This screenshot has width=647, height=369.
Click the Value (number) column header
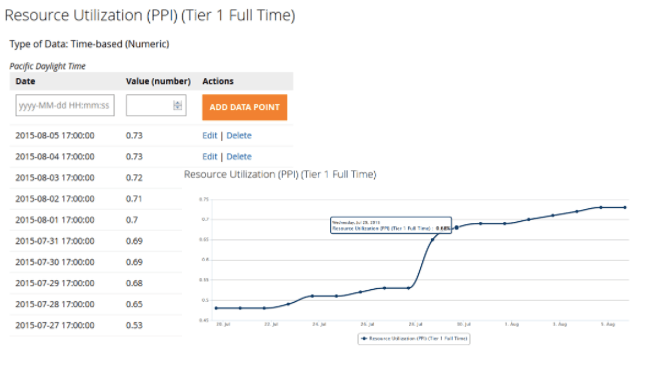click(x=158, y=81)
